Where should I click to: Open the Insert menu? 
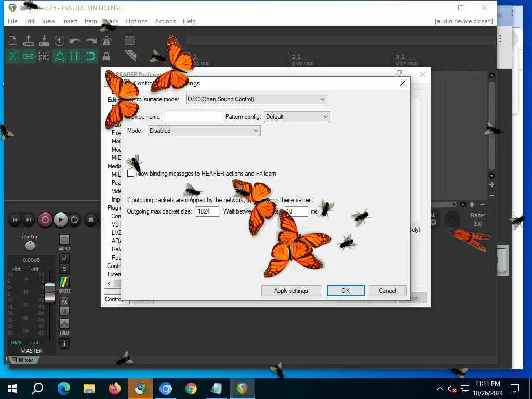click(x=70, y=21)
